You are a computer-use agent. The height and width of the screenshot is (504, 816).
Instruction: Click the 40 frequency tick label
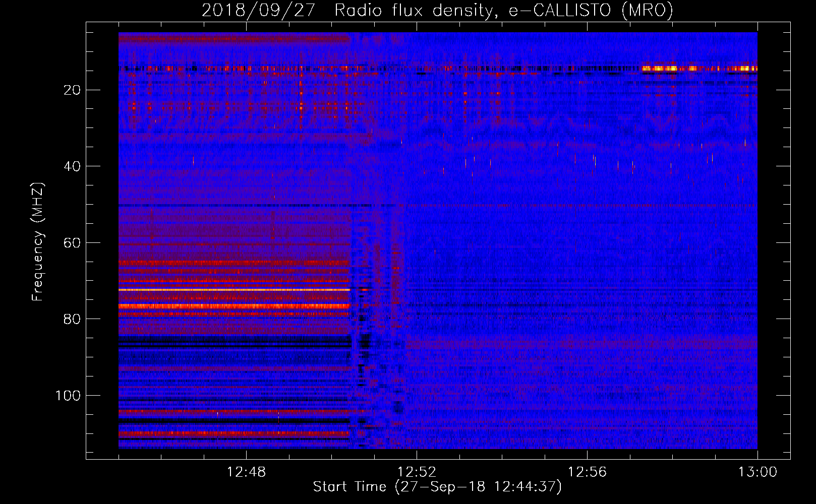tap(73, 166)
